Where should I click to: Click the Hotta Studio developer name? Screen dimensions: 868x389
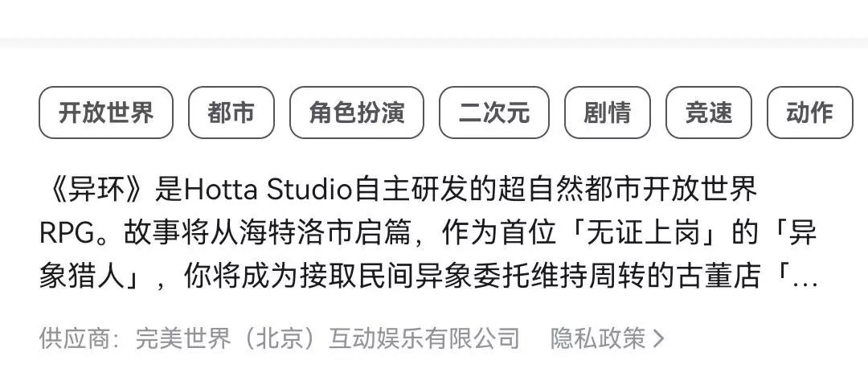(x=268, y=191)
